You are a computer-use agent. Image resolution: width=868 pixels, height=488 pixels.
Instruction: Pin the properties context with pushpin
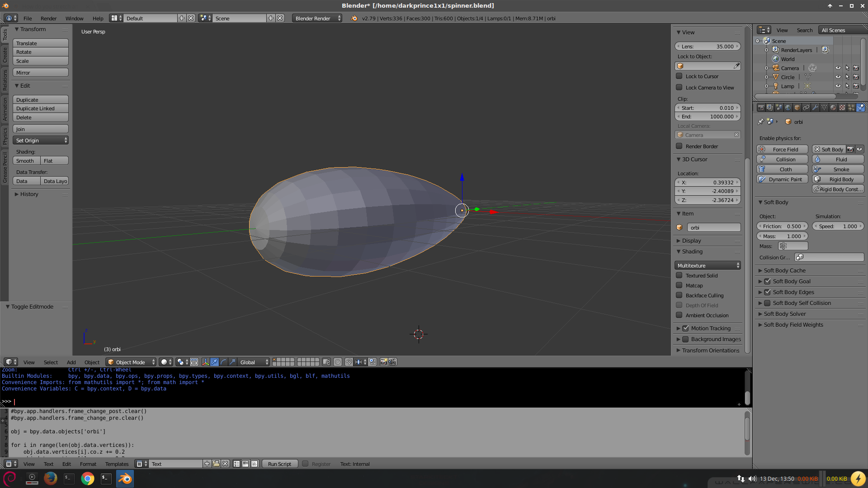[x=760, y=122]
